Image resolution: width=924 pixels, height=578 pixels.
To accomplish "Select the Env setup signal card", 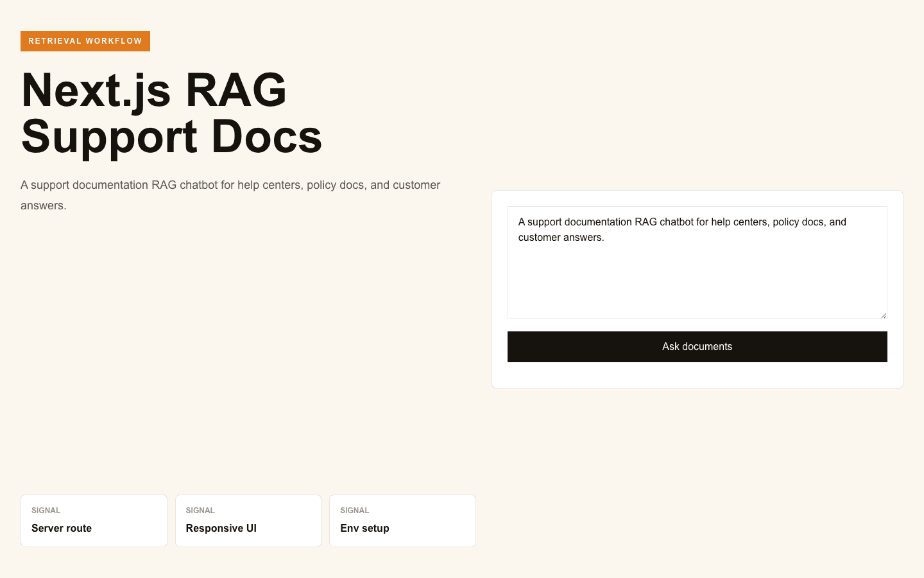I will point(402,521).
